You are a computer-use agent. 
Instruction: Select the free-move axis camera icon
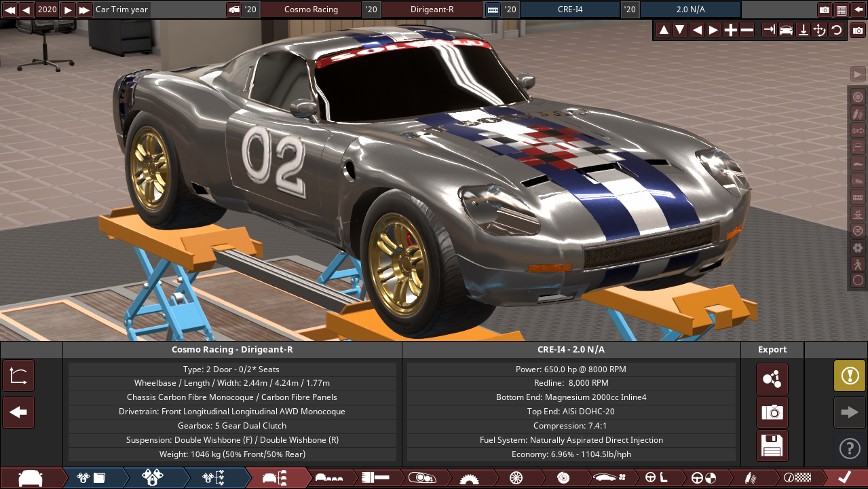click(x=820, y=30)
